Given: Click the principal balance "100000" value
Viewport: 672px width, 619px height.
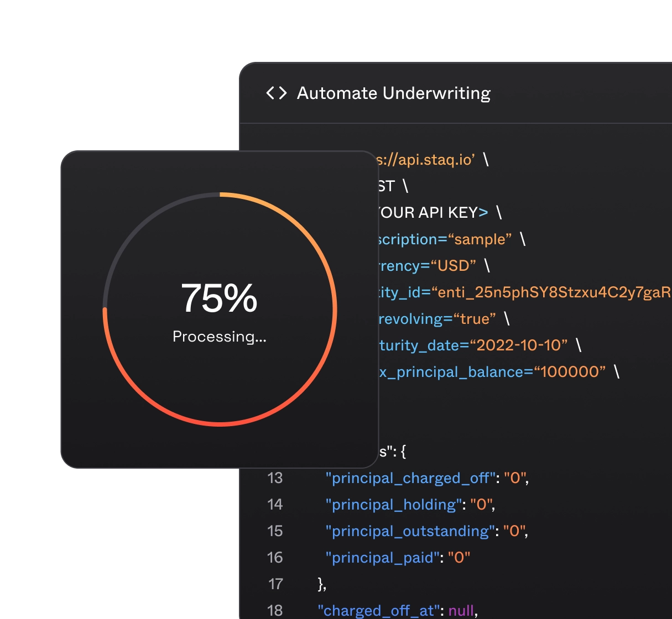Looking at the screenshot, I should tap(570, 372).
